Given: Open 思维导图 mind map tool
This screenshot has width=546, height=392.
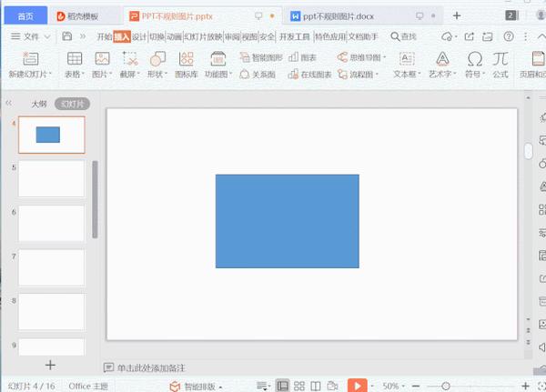Looking at the screenshot, I should pos(361,57).
